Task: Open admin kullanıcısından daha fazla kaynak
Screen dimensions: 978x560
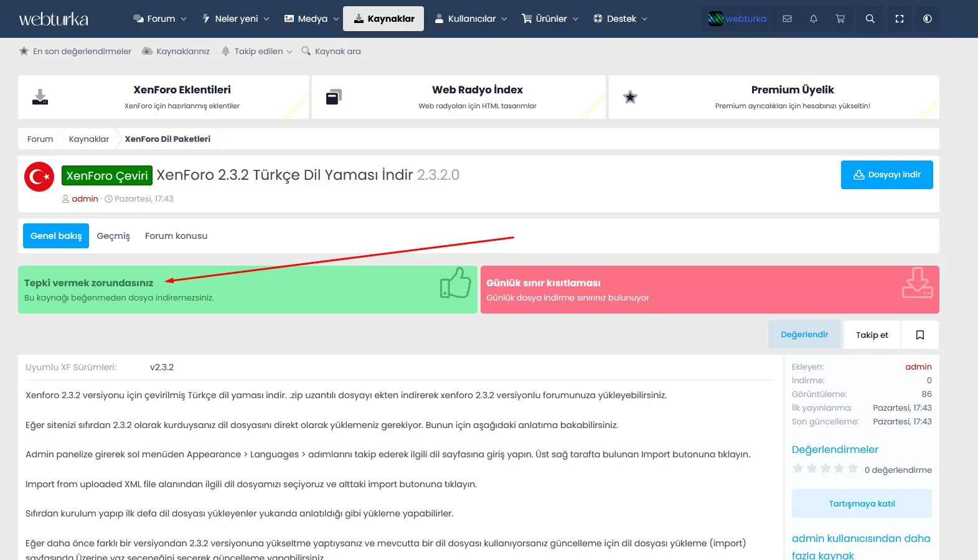Action: tap(861, 546)
